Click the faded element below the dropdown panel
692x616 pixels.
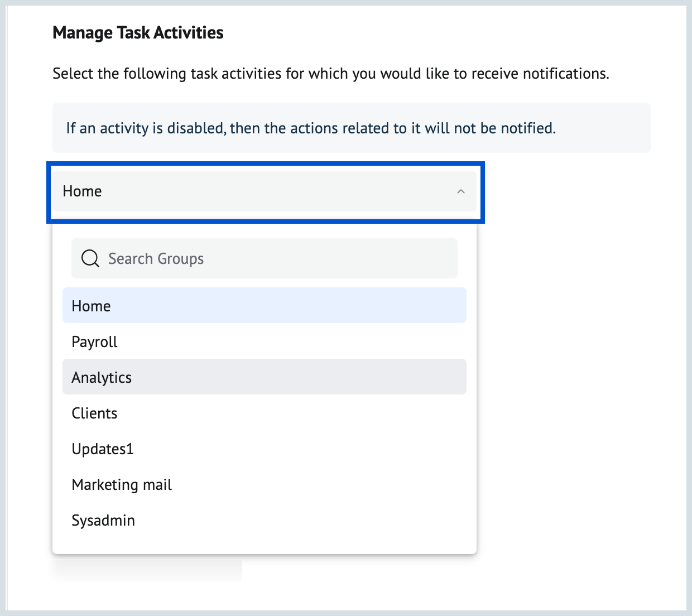click(x=147, y=570)
